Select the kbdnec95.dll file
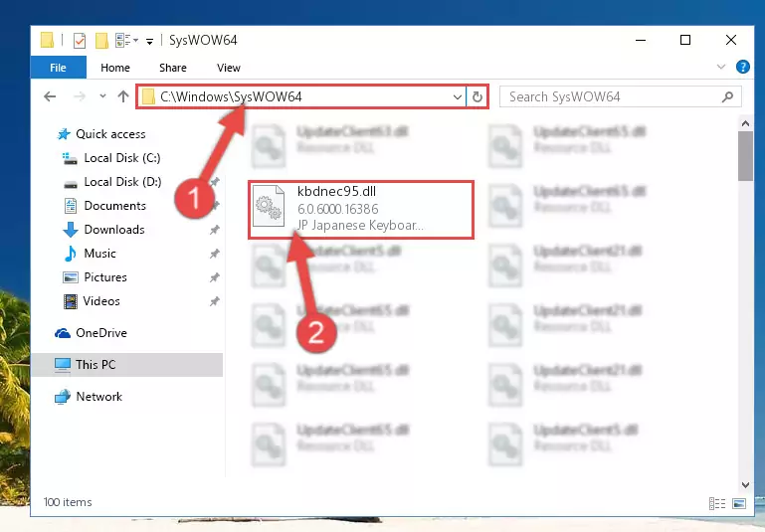 [x=361, y=209]
